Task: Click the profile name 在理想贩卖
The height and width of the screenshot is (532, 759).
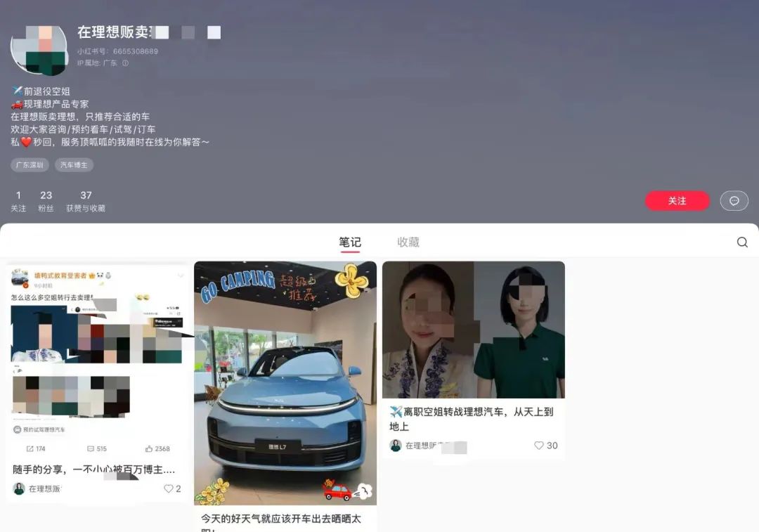Action: click(x=115, y=32)
